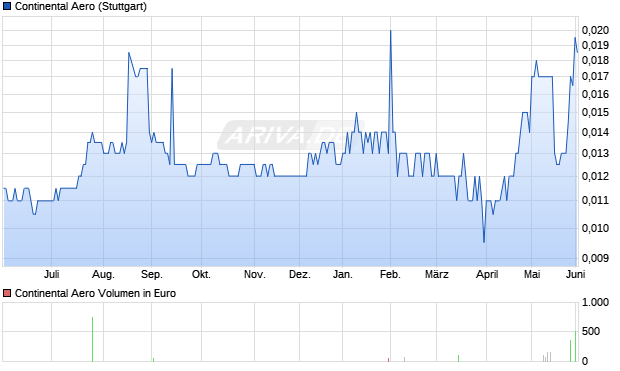The image size is (620, 371).
Task: Click the 'April' month axis label
Action: tap(487, 274)
